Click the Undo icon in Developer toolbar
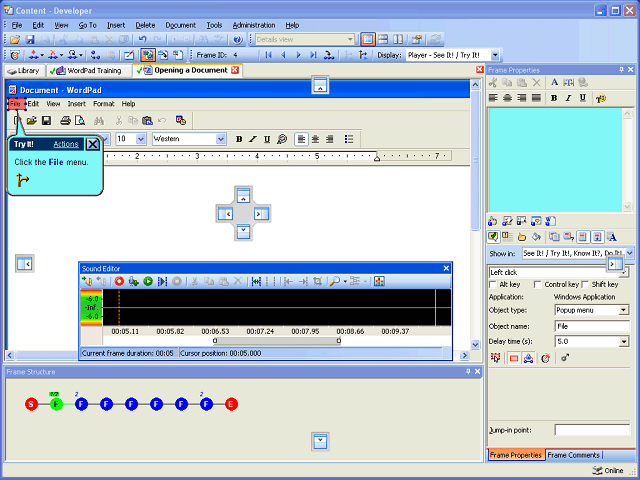The width and height of the screenshot is (640, 480). coord(142,40)
